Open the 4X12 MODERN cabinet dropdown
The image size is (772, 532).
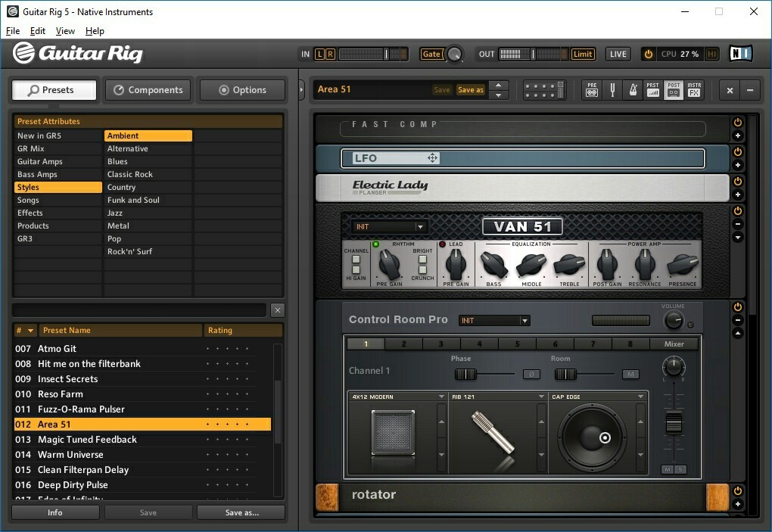[x=441, y=397]
